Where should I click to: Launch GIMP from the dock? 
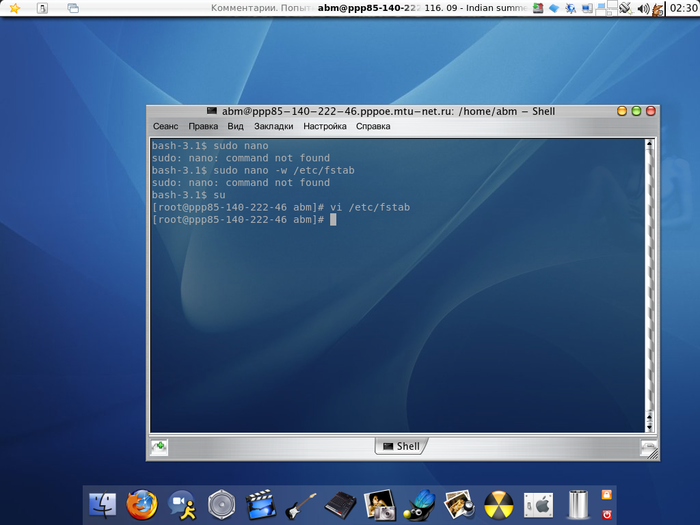[x=419, y=505]
